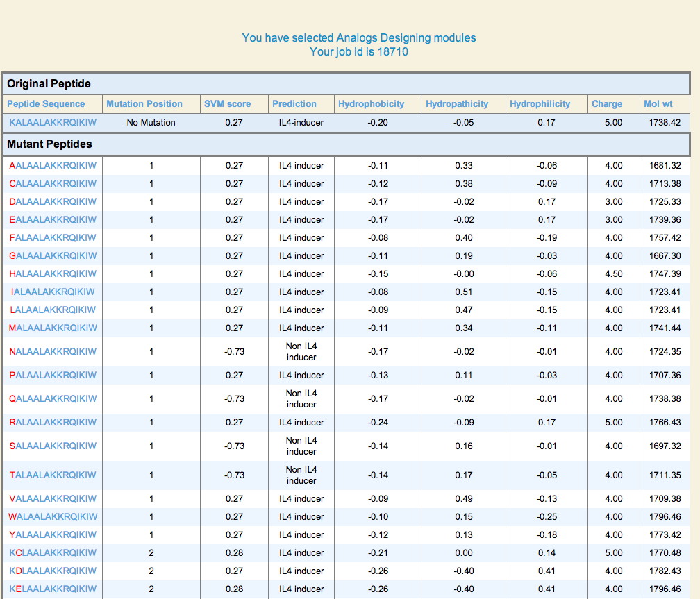Screen dimensions: 700x599
Task: Open the WALAALAKKRQIKIW mutant peptide
Action: pyautogui.click(x=53, y=517)
